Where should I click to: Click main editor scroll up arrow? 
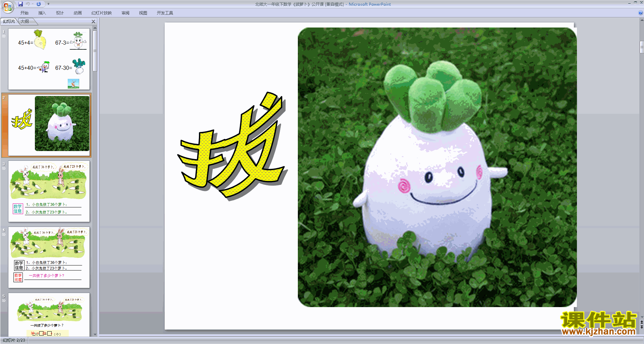[642, 20]
